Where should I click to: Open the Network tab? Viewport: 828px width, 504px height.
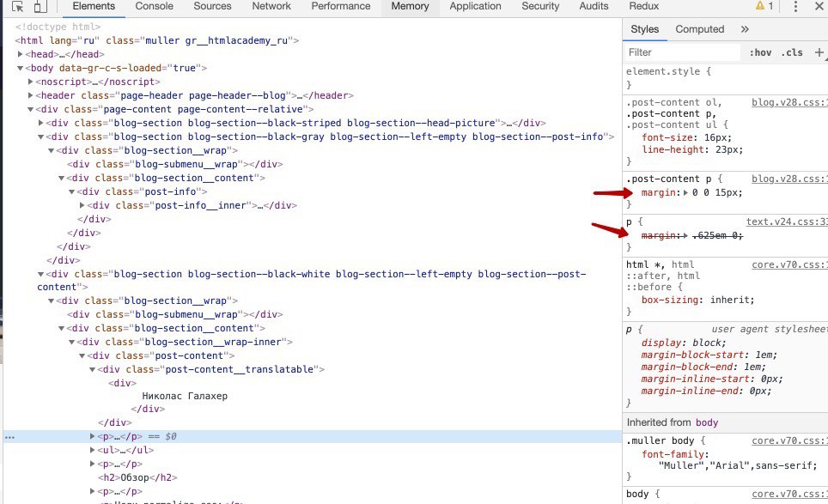(x=271, y=6)
